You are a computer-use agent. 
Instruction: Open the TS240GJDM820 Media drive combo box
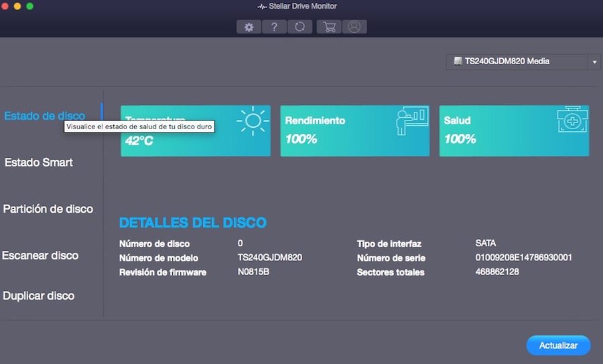[523, 62]
